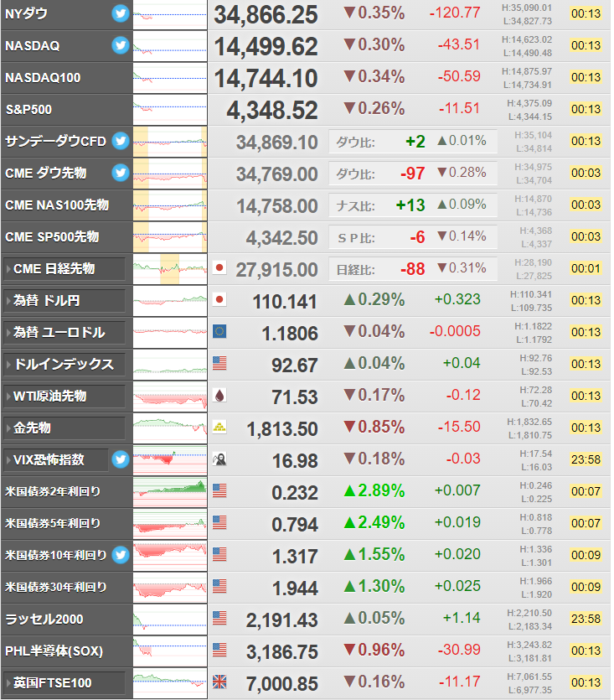Click the 00:01 timestamp
This screenshot has height=700, width=614.
pos(586,268)
